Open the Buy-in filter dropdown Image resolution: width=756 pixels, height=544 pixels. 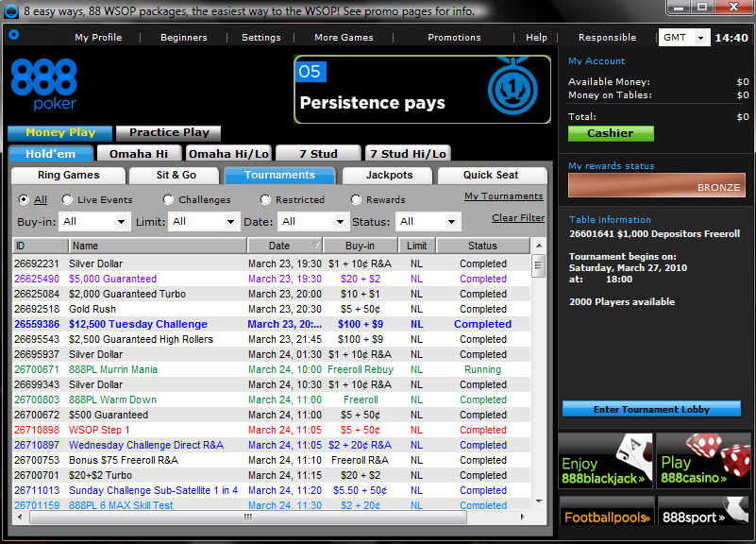tap(94, 221)
